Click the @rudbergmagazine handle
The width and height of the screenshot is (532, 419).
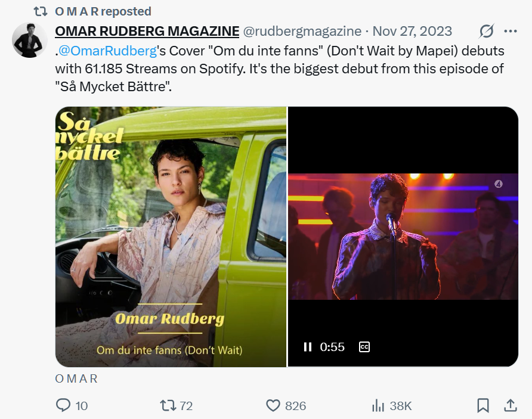tap(302, 31)
